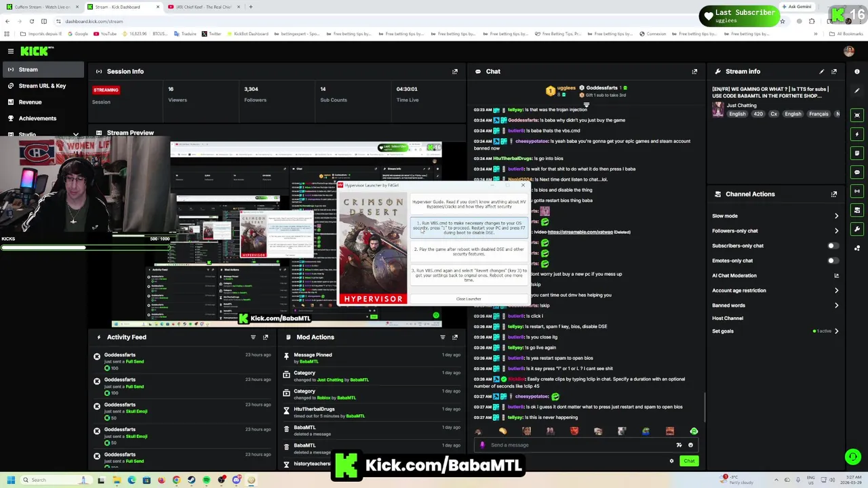This screenshot has width=868, height=488.
Task: Open AI Chat Moderation stats icon
Action: pos(836,276)
